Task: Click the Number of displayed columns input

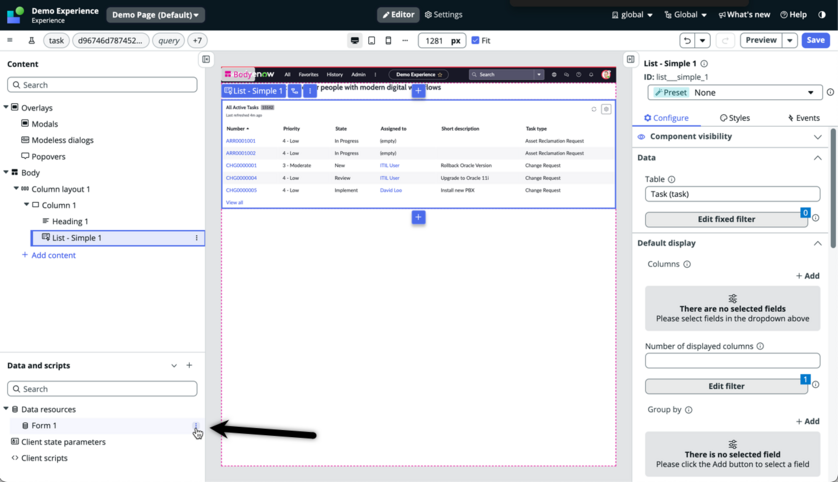Action: pyautogui.click(x=732, y=361)
